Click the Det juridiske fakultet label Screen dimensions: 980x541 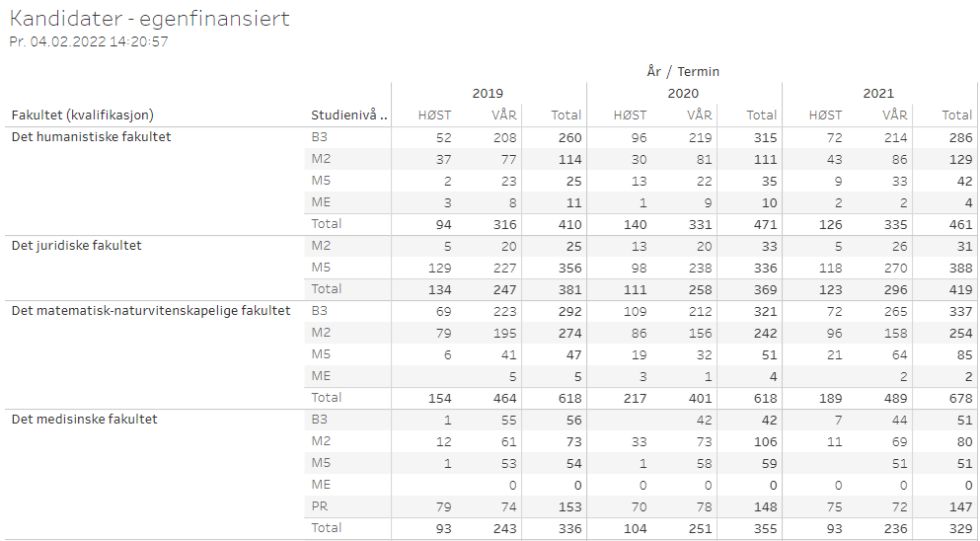tap(77, 246)
